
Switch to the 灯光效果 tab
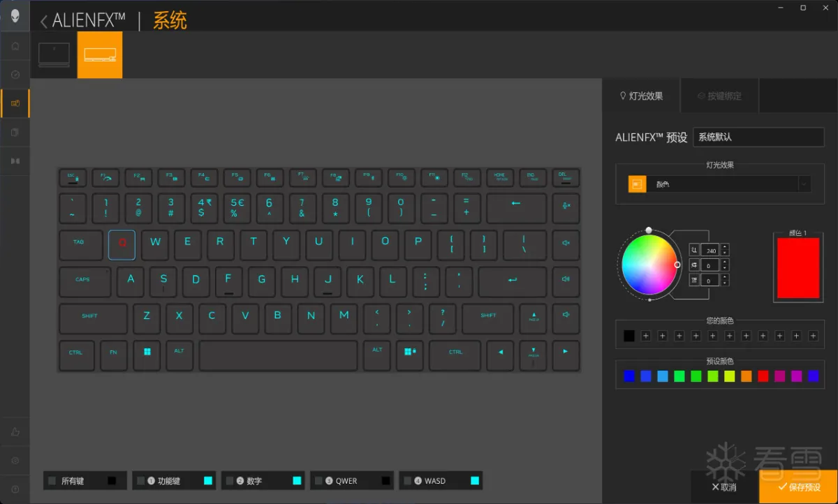(642, 96)
